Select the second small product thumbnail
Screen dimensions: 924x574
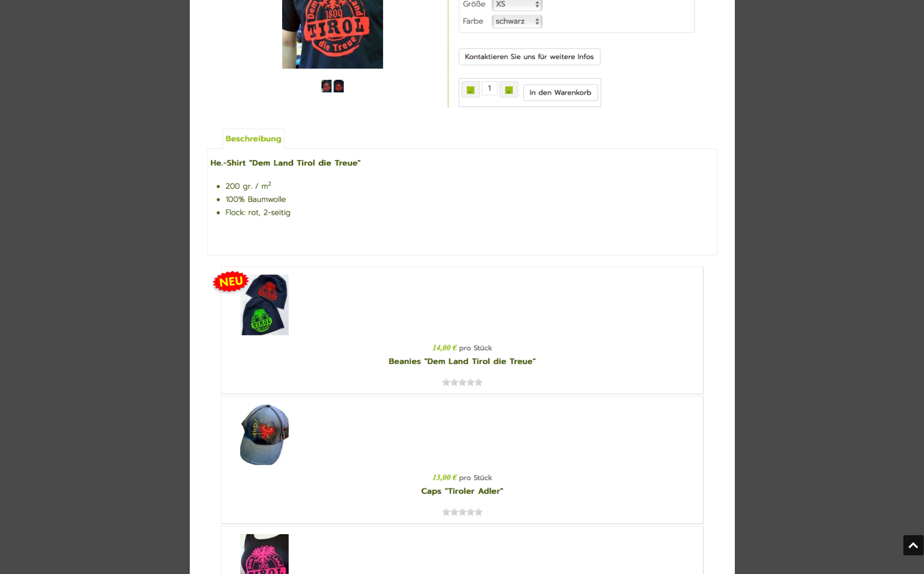pyautogui.click(x=338, y=86)
